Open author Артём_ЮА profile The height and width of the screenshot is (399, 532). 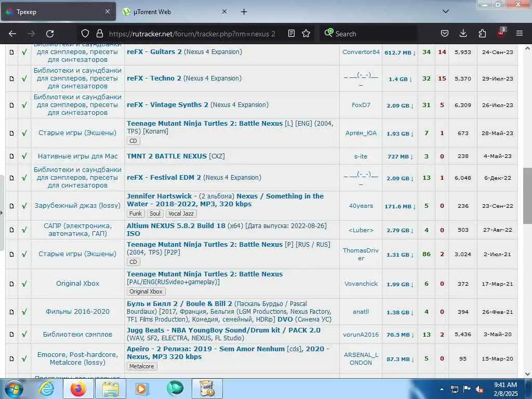pyautogui.click(x=361, y=133)
